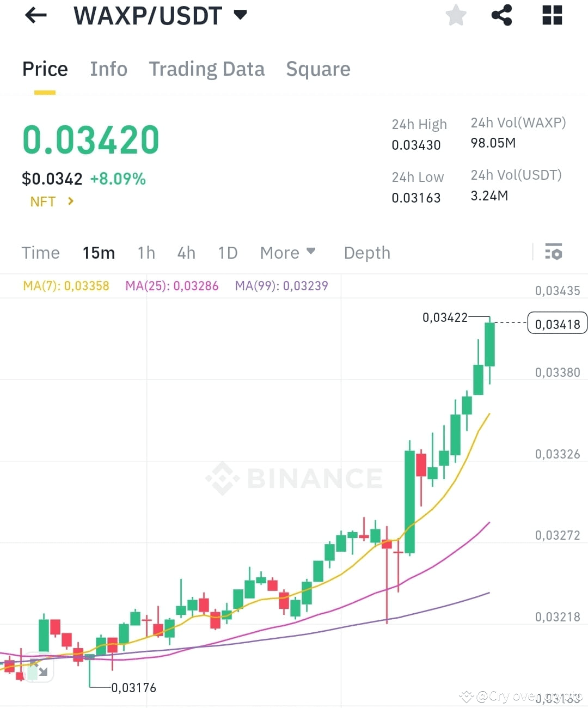588x708 pixels.
Task: Select the 4h timeframe
Action: (186, 253)
